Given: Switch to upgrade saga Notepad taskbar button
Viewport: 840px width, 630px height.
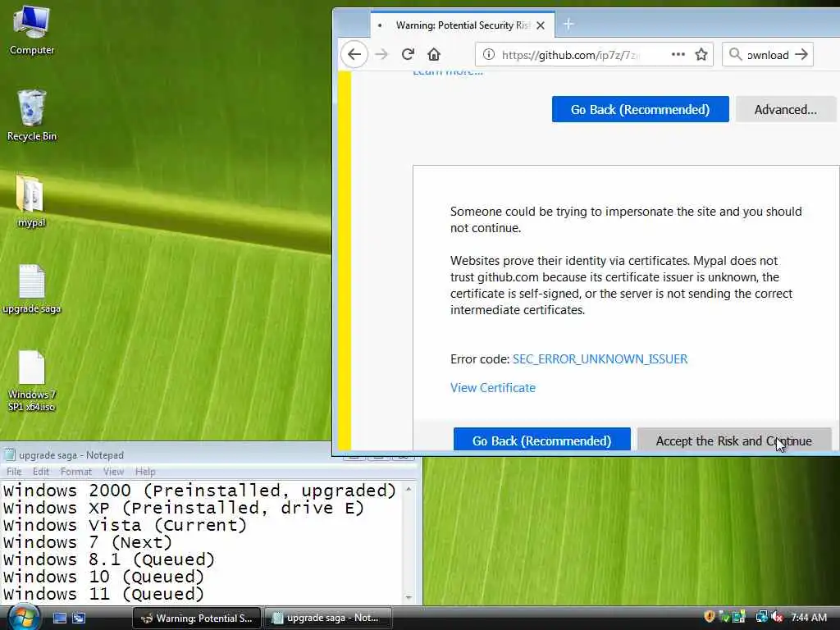Looking at the screenshot, I should pos(327,618).
